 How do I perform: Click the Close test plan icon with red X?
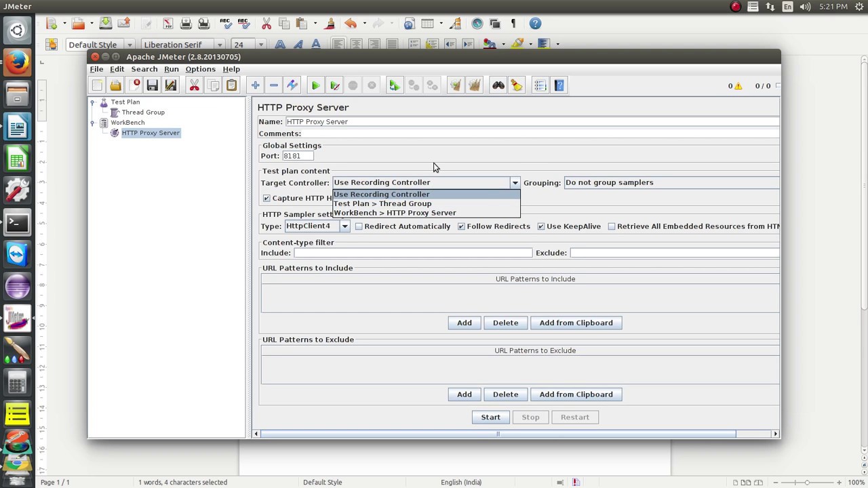[134, 85]
